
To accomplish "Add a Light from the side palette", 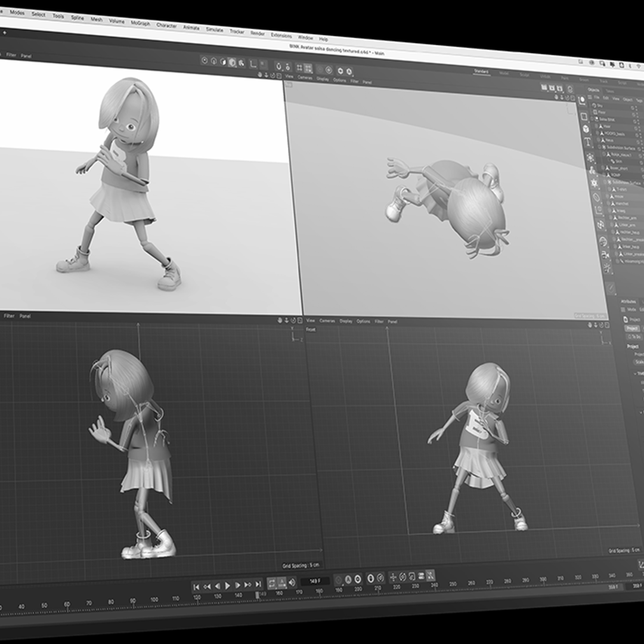I will pos(606,269).
